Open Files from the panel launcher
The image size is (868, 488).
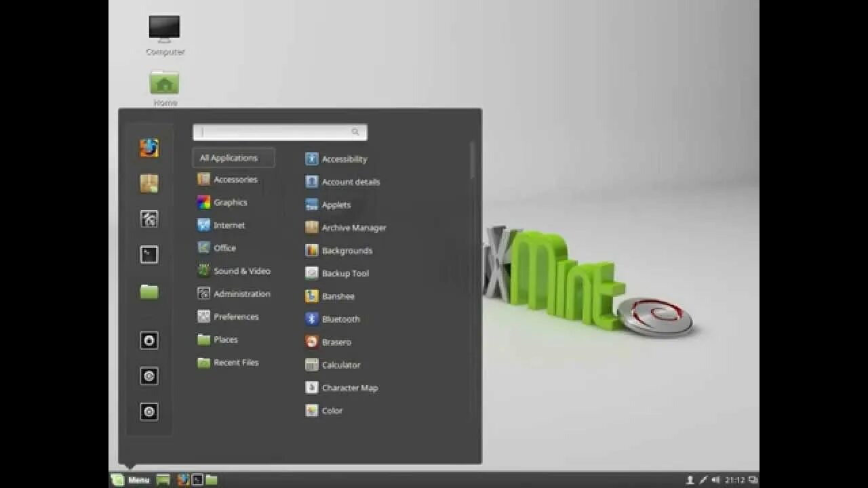212,480
